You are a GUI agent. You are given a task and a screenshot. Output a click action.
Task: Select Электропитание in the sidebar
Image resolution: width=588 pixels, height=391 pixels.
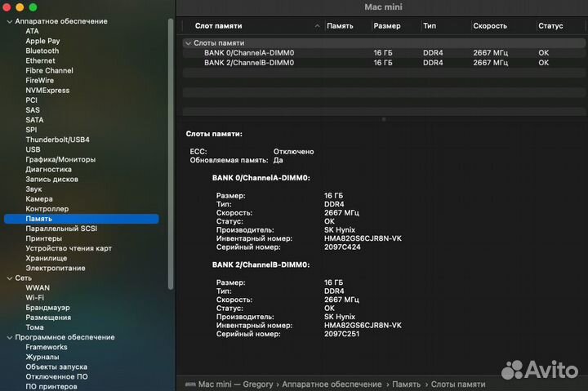(56, 268)
